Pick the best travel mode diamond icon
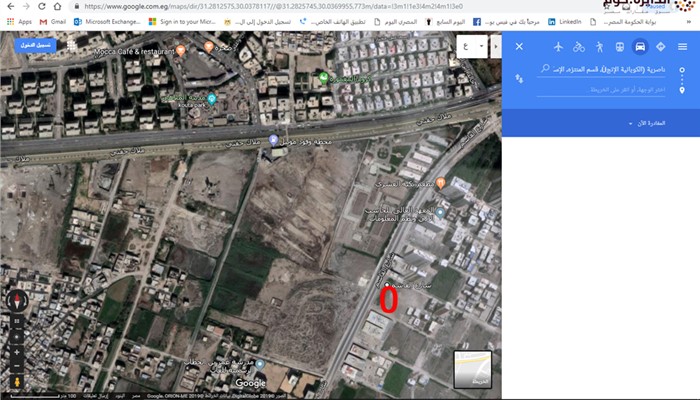The width and height of the screenshot is (700, 400). 660,46
